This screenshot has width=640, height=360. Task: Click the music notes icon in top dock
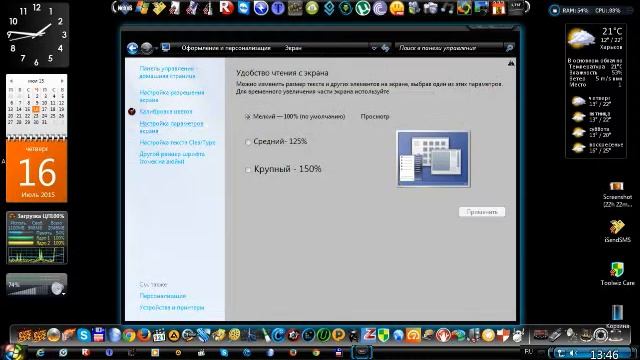point(448,8)
